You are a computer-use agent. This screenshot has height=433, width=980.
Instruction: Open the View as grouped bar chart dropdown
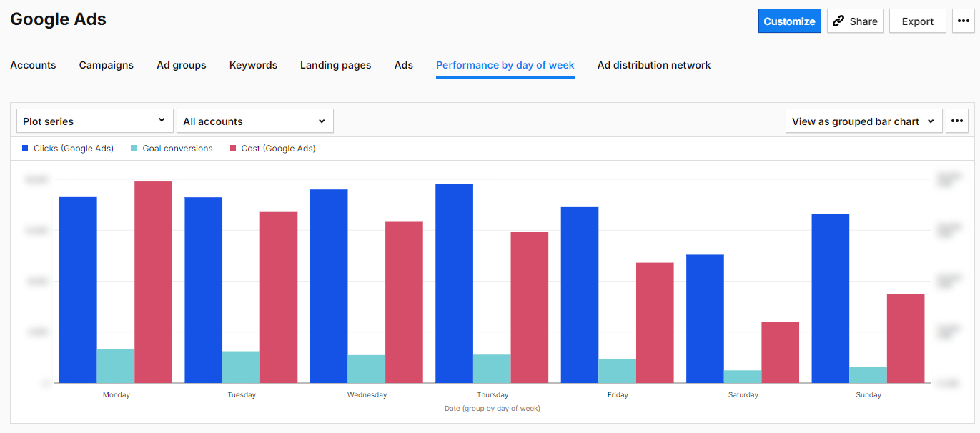863,121
